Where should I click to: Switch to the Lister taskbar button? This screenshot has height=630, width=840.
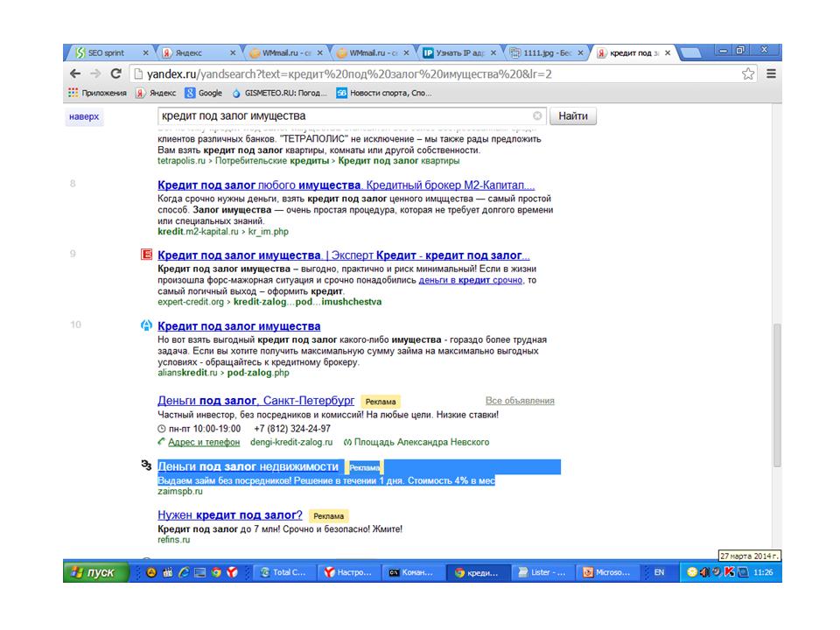[x=542, y=572]
